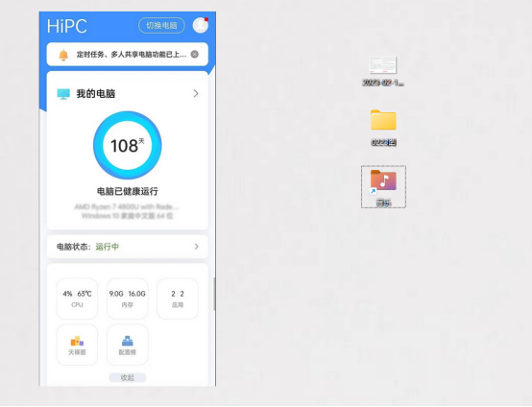532x407 pixels.
Task: Open the CPU usage tile
Action: coord(77,299)
